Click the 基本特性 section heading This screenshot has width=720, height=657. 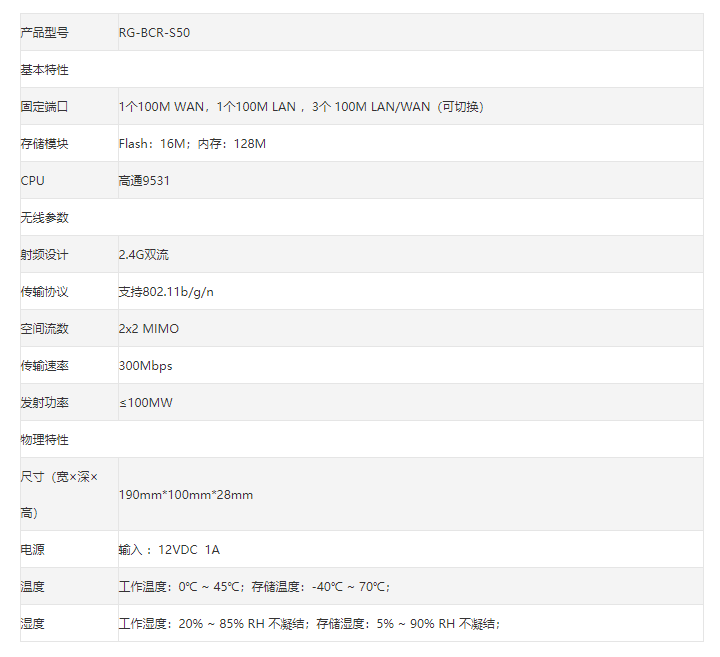point(45,70)
